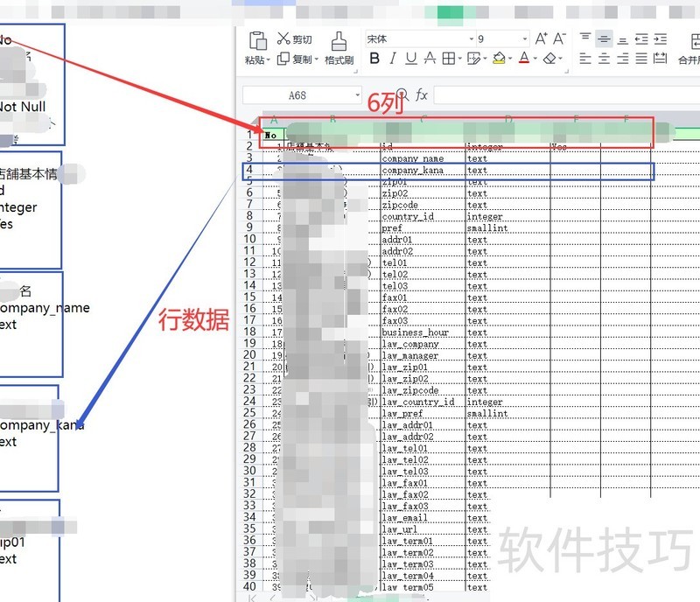This screenshot has width=700, height=602.
Task: Toggle underline formatting
Action: point(411,59)
